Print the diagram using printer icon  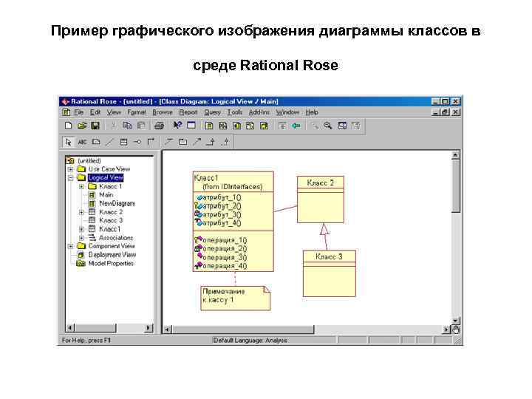(x=159, y=126)
